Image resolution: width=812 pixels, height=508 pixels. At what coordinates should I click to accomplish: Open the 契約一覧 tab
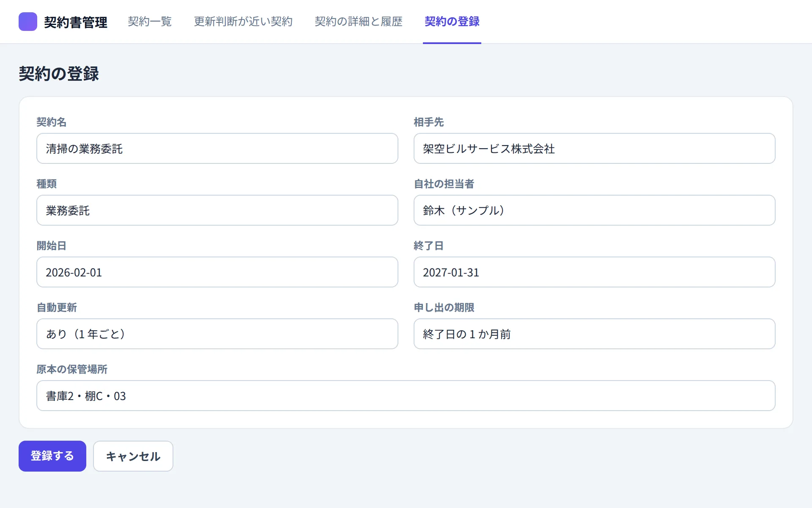[150, 22]
